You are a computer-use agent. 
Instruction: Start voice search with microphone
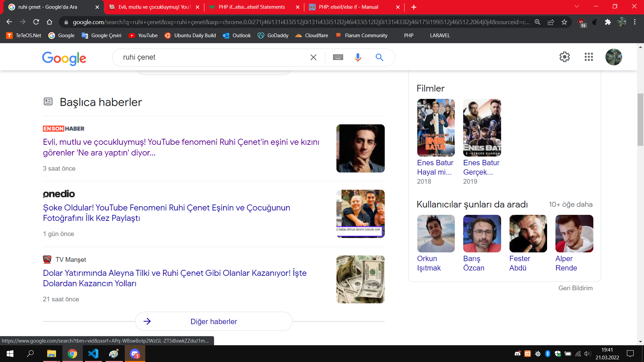click(358, 57)
